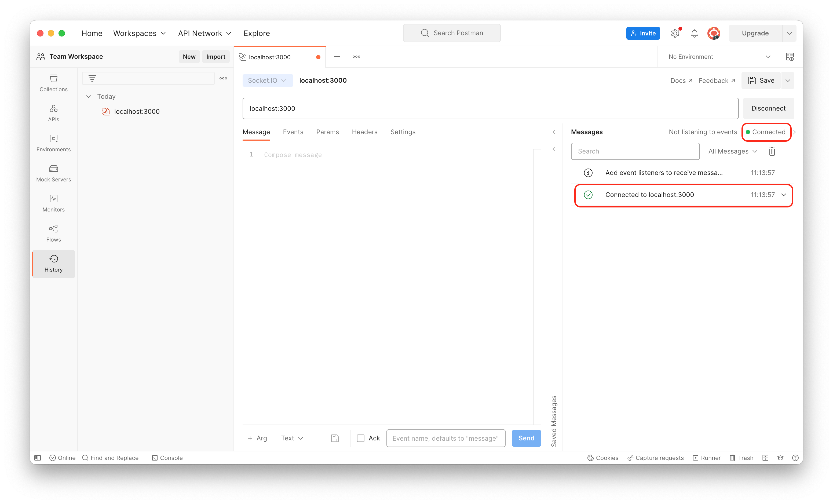The width and height of the screenshot is (833, 504).
Task: Click Home in the top navigation
Action: (x=92, y=33)
